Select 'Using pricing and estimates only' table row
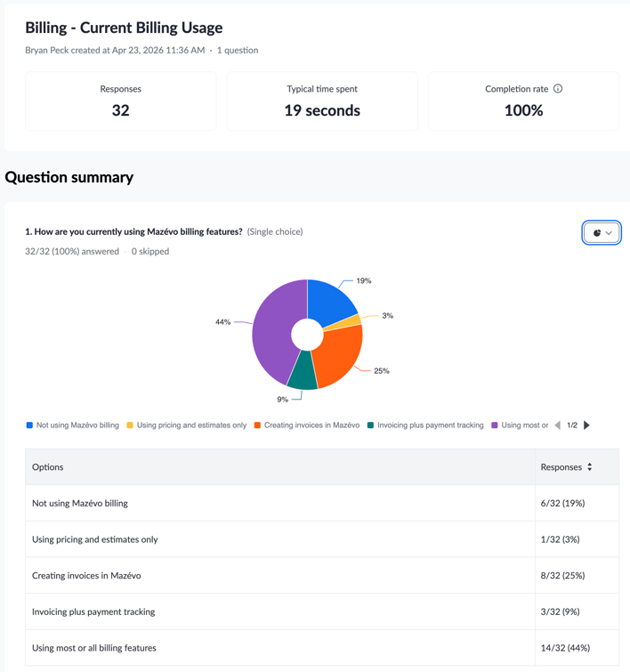 coord(322,539)
